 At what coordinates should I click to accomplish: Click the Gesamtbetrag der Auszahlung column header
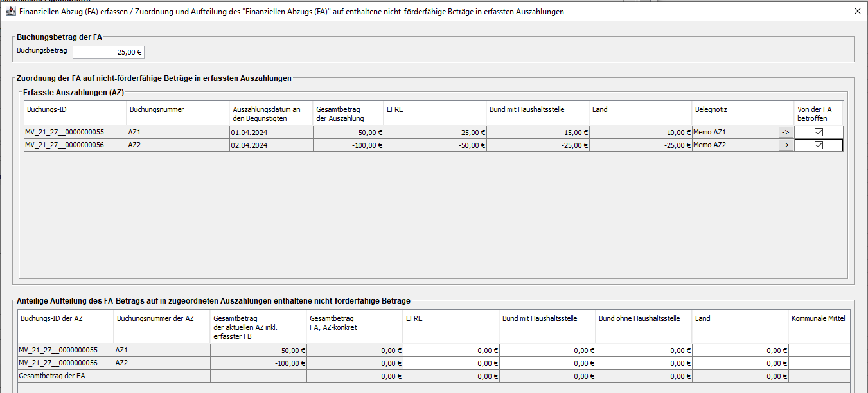(x=348, y=113)
